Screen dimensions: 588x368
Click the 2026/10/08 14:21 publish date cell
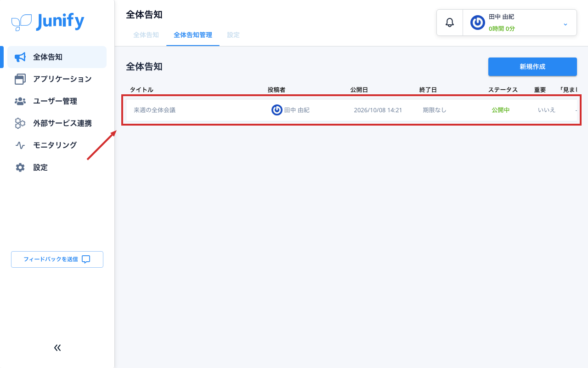(x=378, y=110)
